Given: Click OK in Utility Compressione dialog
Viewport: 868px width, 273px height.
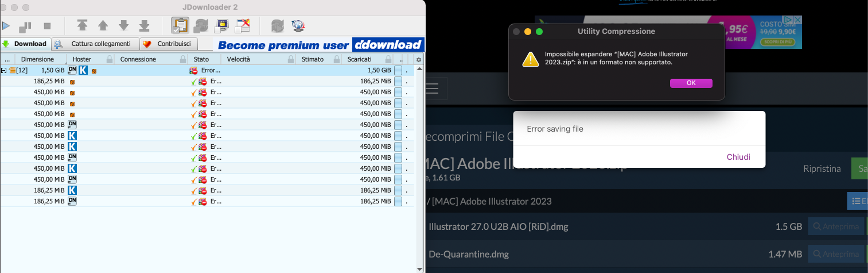Looking at the screenshot, I should click(691, 83).
